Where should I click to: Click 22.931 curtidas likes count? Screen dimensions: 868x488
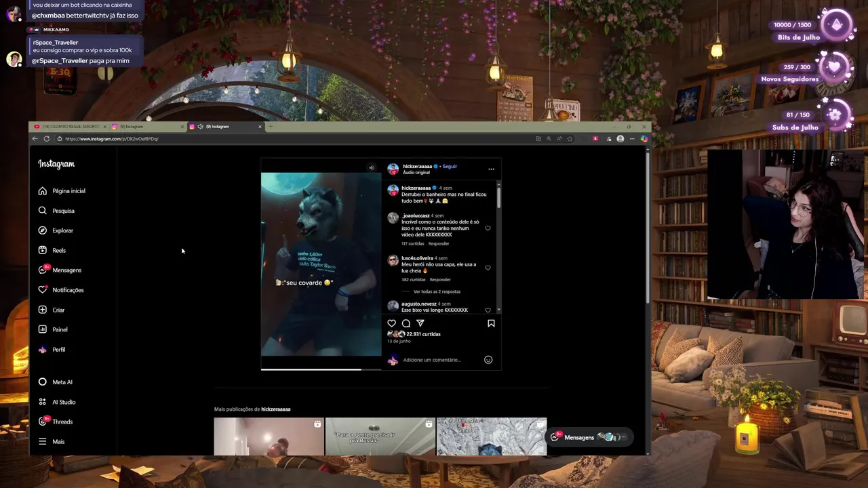423,334
